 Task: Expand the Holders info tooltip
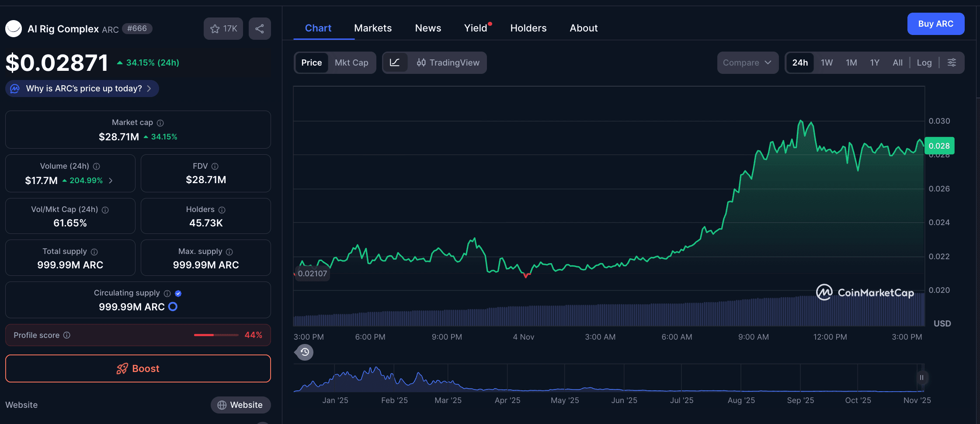pyautogui.click(x=222, y=210)
